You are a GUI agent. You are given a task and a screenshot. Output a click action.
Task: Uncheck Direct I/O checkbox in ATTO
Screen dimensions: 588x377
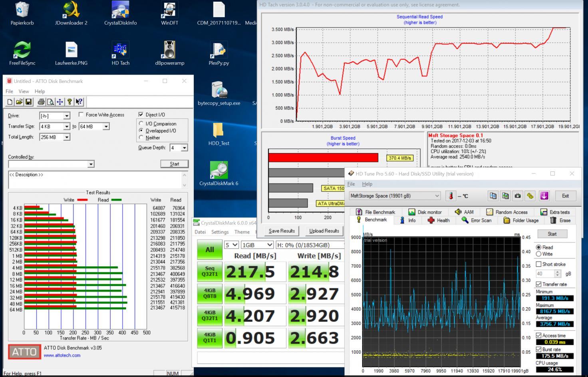coord(141,114)
